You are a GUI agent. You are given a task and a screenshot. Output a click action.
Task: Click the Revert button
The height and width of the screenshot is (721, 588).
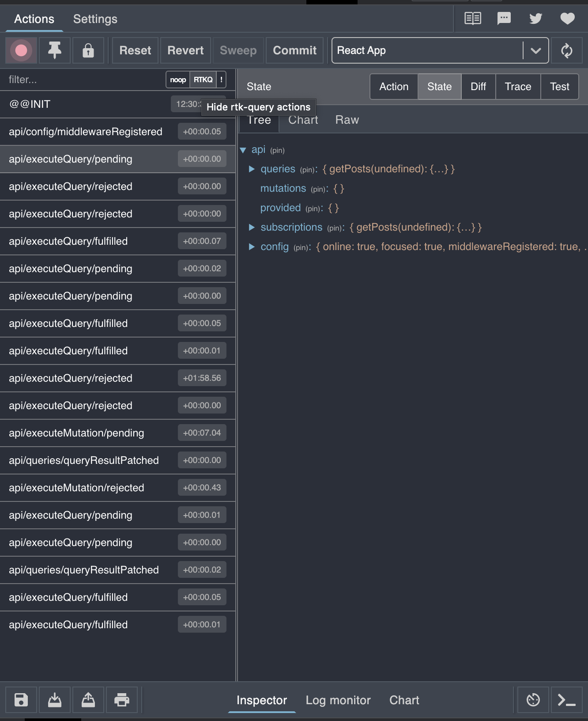pos(185,50)
